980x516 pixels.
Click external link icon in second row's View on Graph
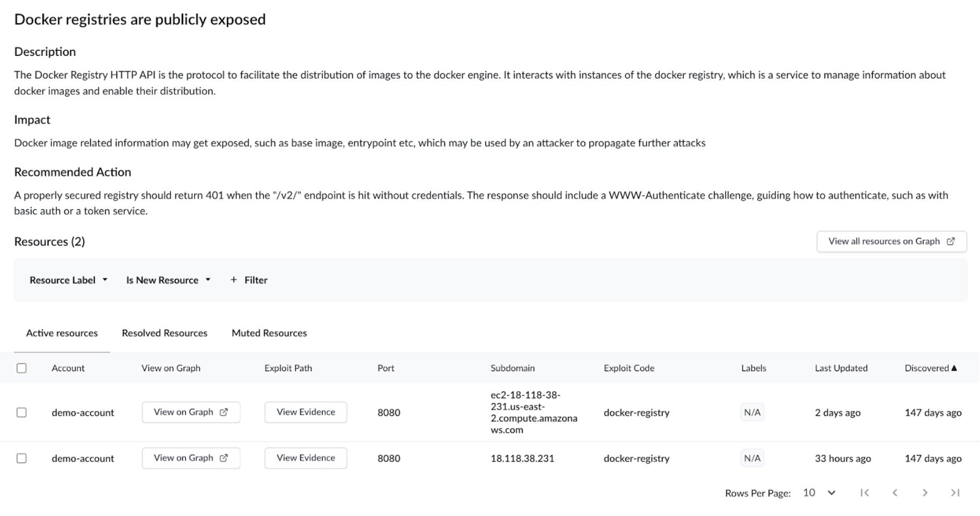(224, 458)
